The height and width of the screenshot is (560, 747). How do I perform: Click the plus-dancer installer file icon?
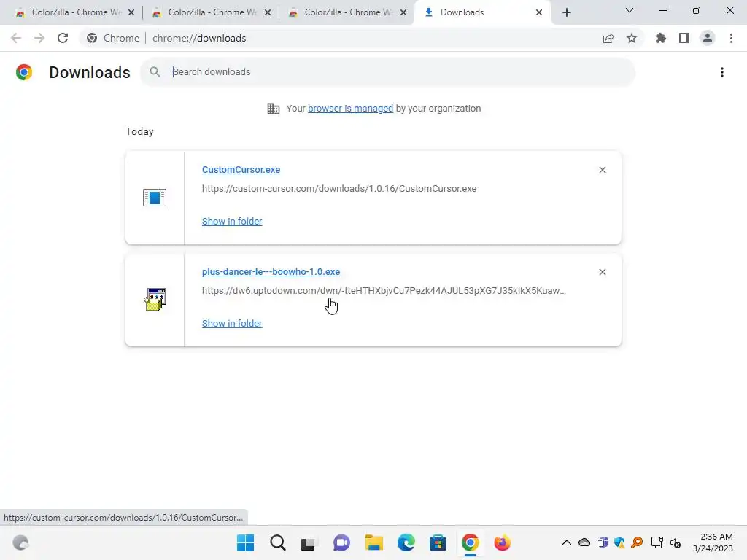155,300
